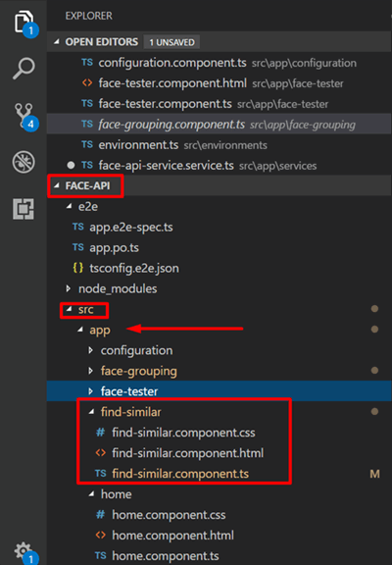The width and height of the screenshot is (392, 565).
Task: Open find-similar.component.html file
Action: click(x=187, y=453)
